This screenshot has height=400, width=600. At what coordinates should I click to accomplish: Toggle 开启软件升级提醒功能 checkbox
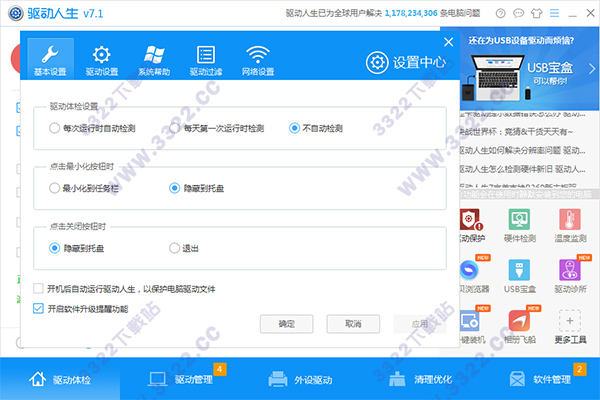(x=38, y=309)
